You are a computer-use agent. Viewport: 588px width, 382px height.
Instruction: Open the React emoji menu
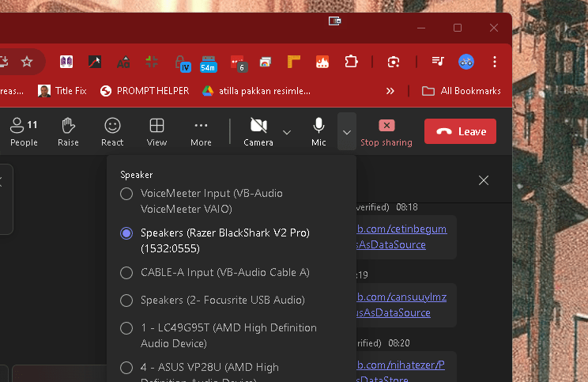click(112, 132)
